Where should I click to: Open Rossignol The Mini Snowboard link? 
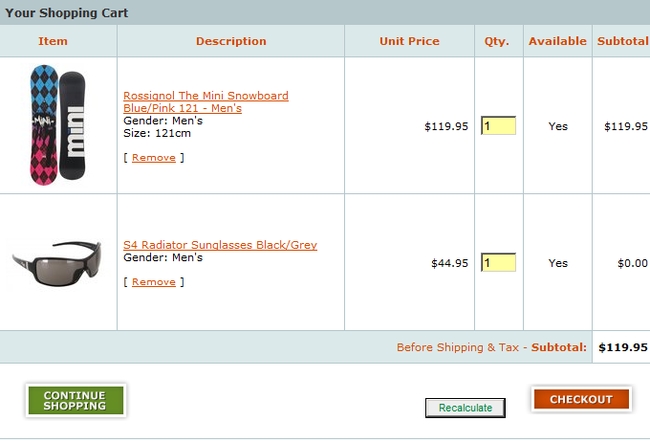pos(205,101)
